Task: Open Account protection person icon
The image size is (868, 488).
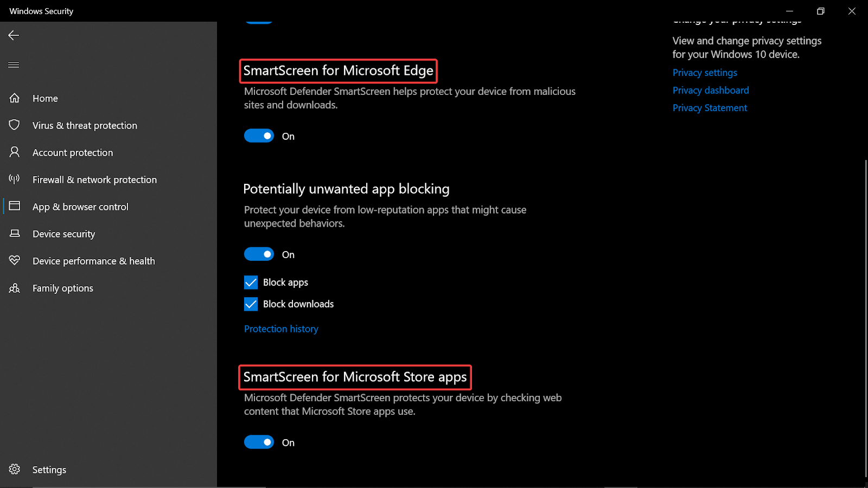Action: click(x=15, y=152)
